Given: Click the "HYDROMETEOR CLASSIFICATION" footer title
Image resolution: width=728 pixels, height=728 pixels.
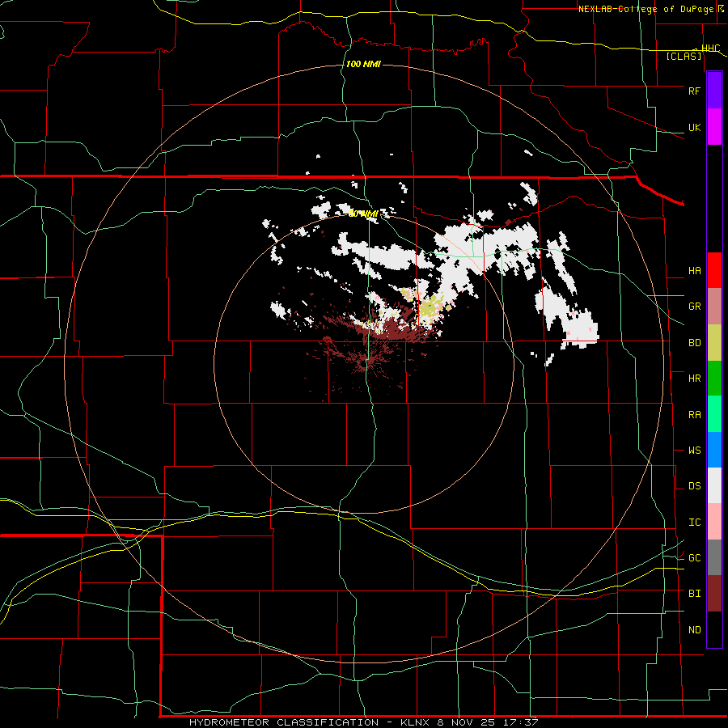Looking at the screenshot, I should (x=284, y=722).
